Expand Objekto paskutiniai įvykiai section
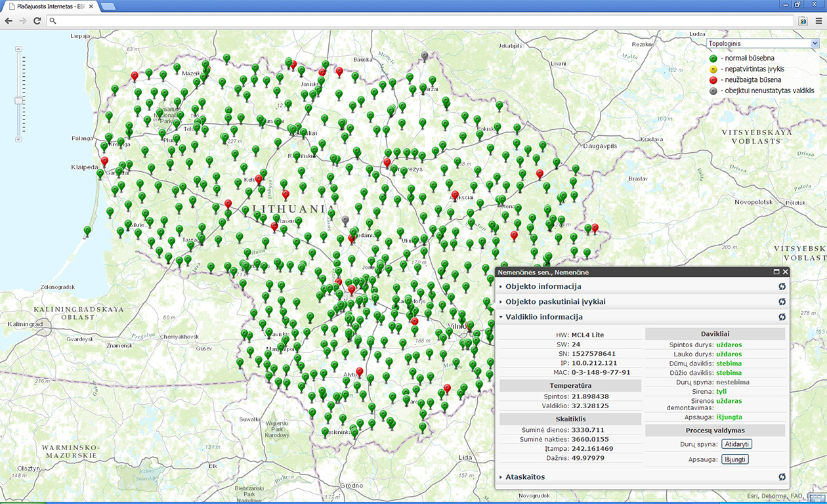827x504 pixels. pyautogui.click(x=555, y=302)
